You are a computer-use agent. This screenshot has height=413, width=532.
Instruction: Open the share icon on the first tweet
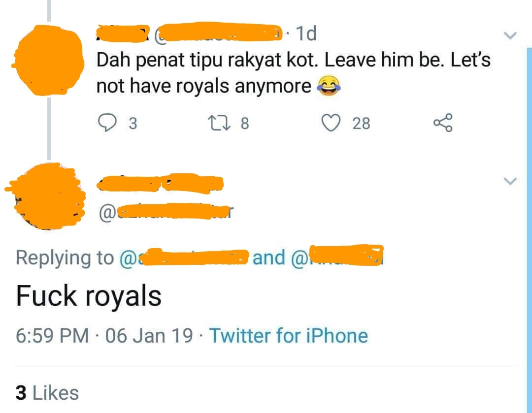pyautogui.click(x=442, y=123)
